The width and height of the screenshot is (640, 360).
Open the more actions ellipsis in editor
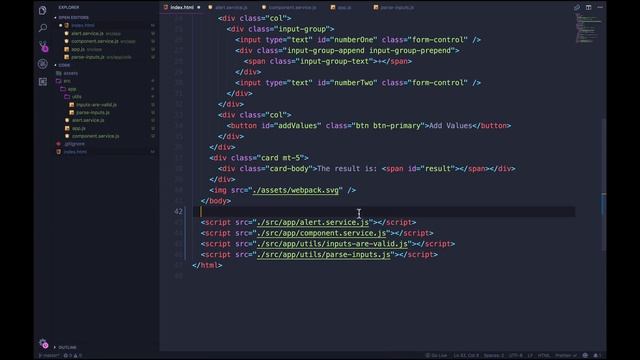click(x=600, y=7)
